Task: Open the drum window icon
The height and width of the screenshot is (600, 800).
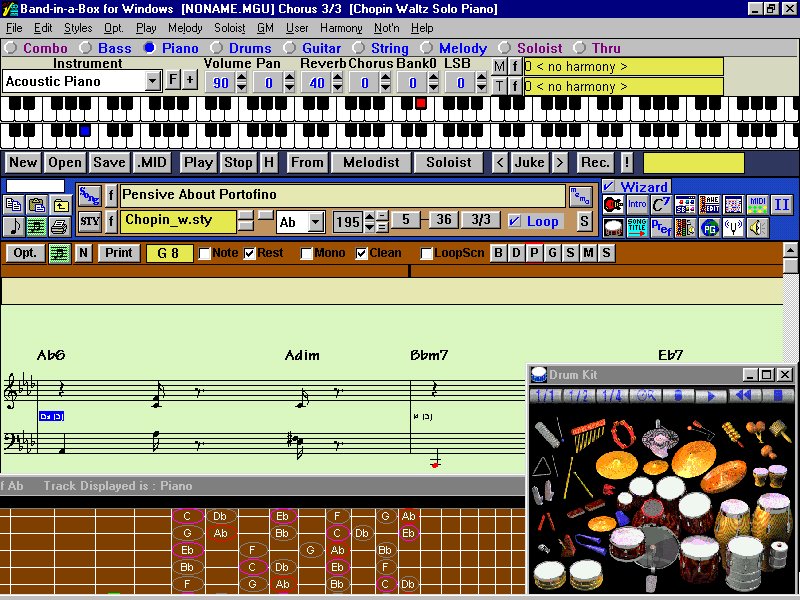Action: [x=613, y=228]
